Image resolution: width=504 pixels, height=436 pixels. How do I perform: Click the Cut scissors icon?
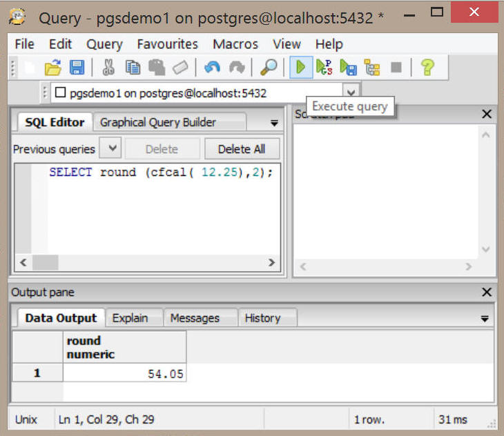[109, 68]
